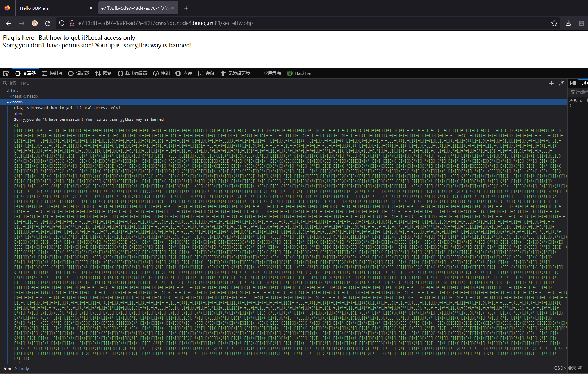Open the 查看器 inspector tab

(25, 73)
